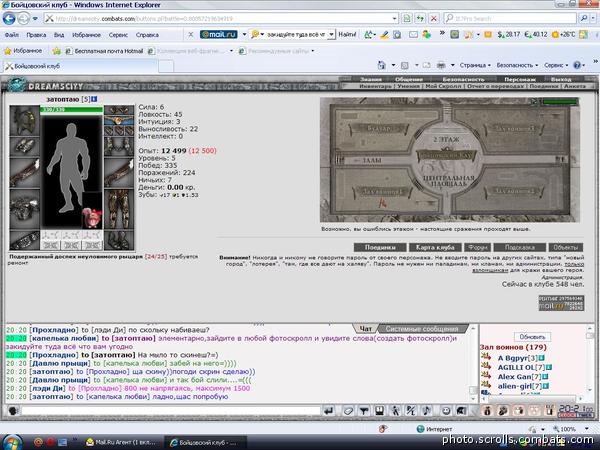The height and width of the screenshot is (450, 600).
Task: Click the Выход game menu item
Action: (561, 79)
